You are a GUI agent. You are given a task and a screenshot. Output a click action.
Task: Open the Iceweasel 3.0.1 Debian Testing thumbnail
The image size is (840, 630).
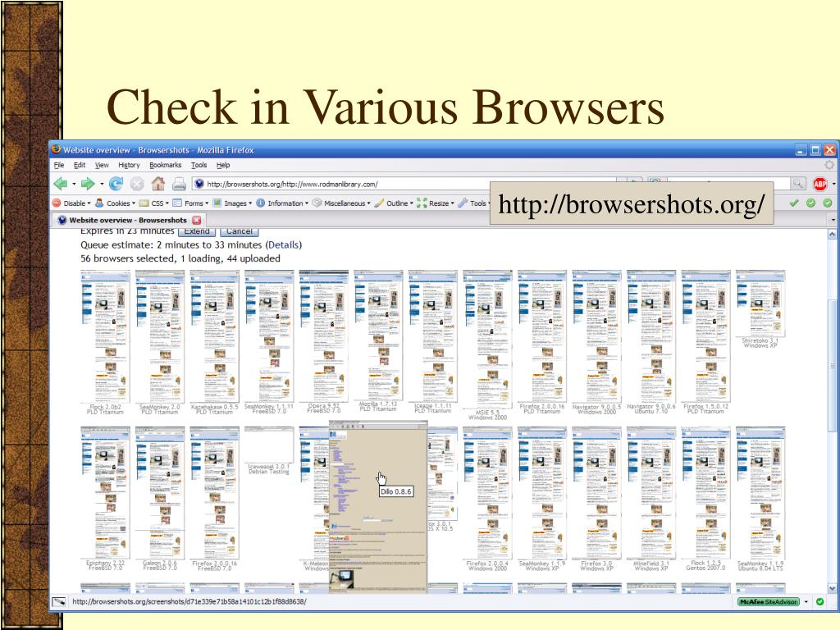pos(269,445)
